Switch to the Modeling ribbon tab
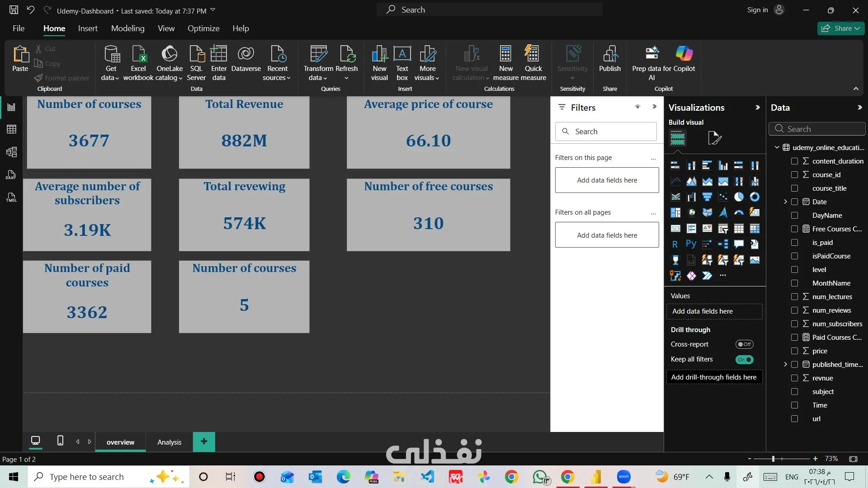This screenshot has height=488, width=868. 128,28
